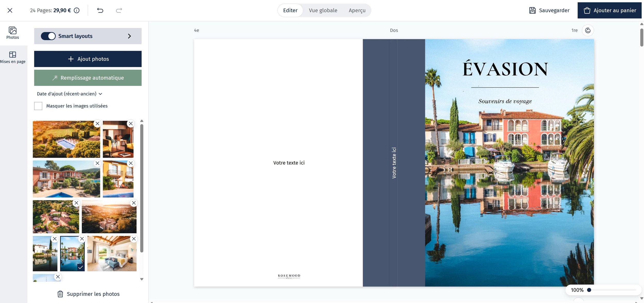Save the project with Sauvegarder
The width and height of the screenshot is (644, 303).
(x=549, y=10)
